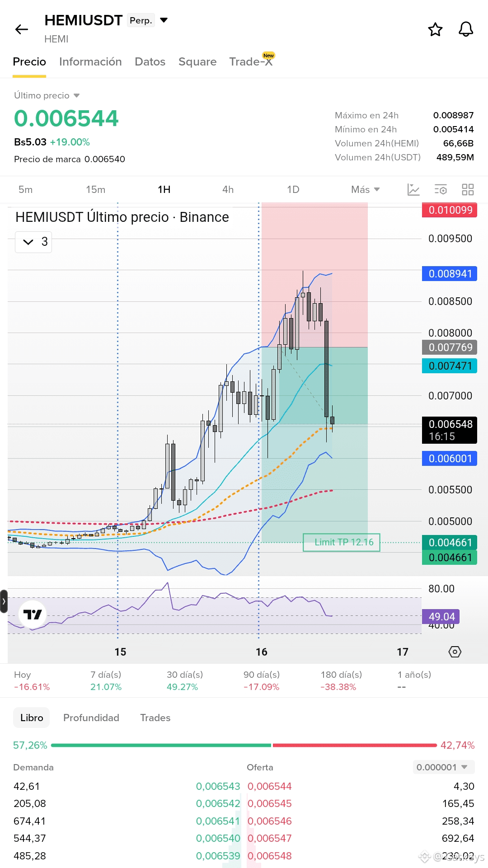Open the Datos tab

pyautogui.click(x=150, y=62)
